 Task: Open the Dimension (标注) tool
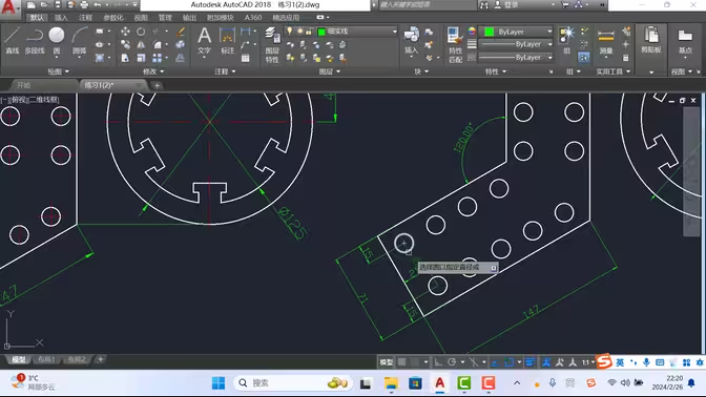tap(227, 40)
